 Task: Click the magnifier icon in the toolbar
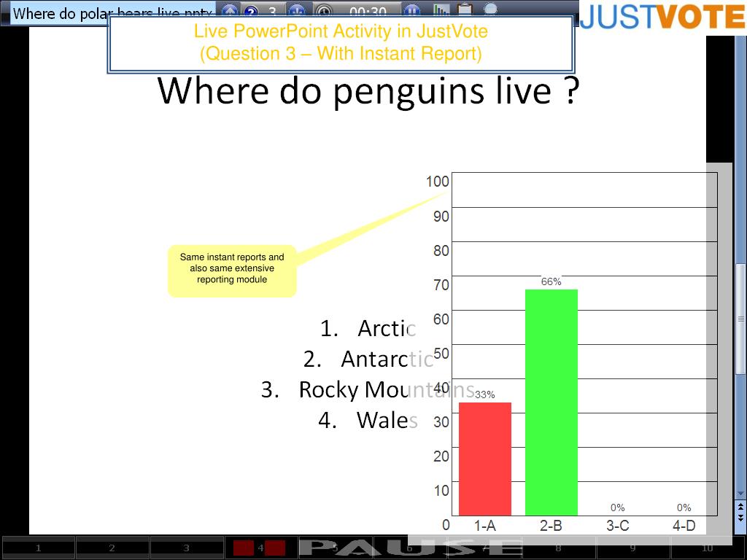click(x=489, y=9)
